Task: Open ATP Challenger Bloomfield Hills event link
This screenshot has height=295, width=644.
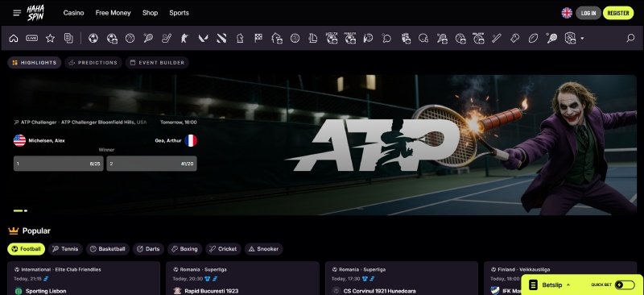Action: 80,123
